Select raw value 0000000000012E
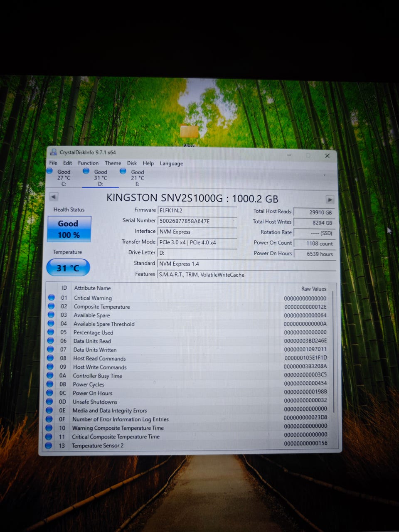Viewport: 399px width, 532px height. click(x=305, y=307)
